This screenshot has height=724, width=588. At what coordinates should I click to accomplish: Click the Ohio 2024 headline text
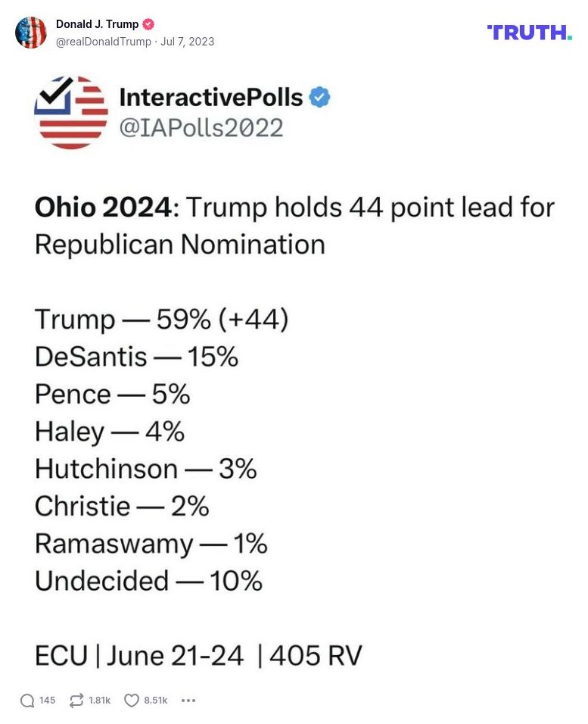pyautogui.click(x=83, y=207)
